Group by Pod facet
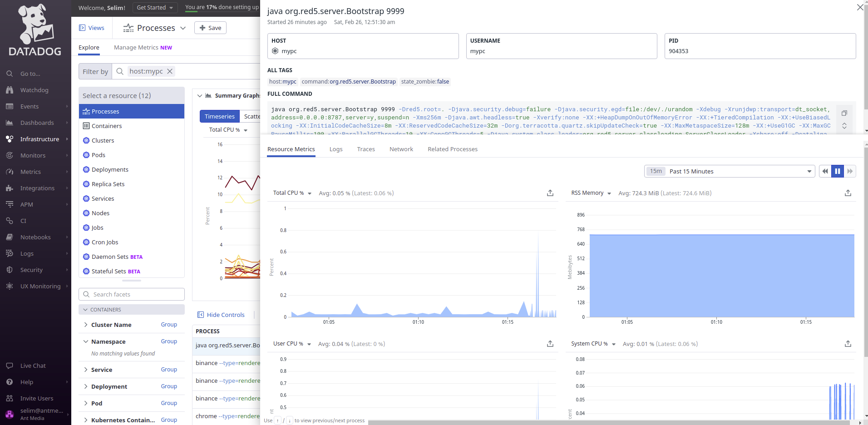This screenshot has height=425, width=868. 169,403
